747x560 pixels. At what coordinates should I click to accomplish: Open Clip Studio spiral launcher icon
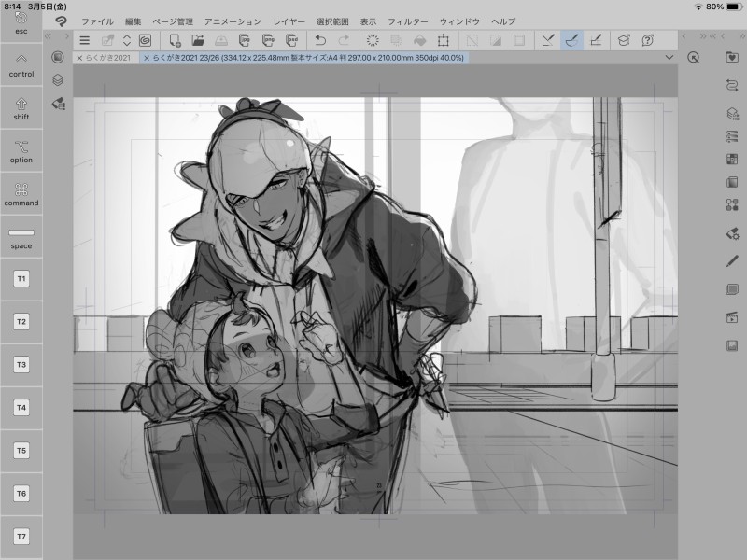coord(146,40)
